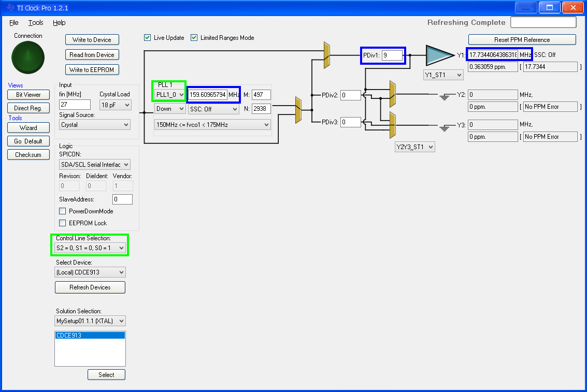This screenshot has height=392, width=587.
Task: Expand the Signal Source Crystal dropdown
Action: 95,125
